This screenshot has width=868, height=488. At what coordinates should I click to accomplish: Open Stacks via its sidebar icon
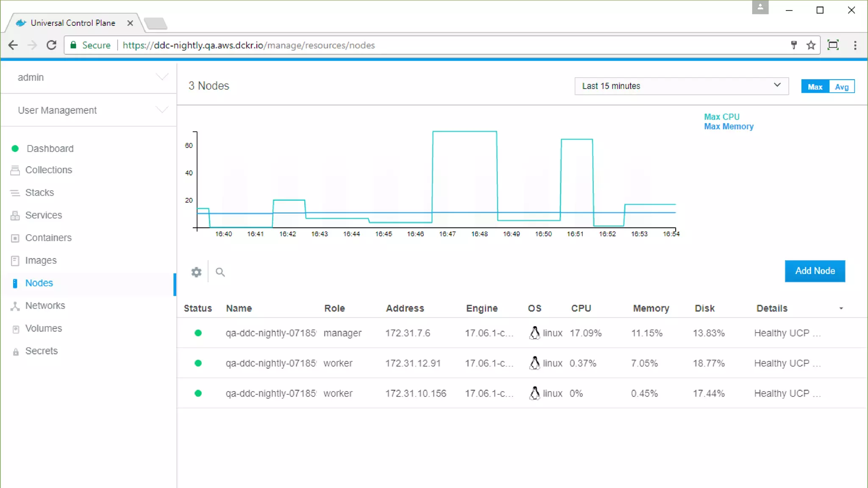15,193
